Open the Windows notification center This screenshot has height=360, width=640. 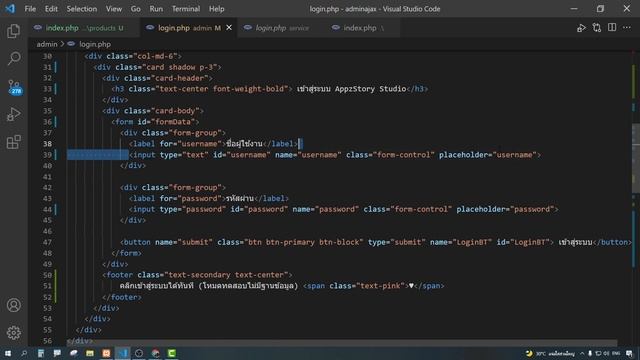[629, 353]
